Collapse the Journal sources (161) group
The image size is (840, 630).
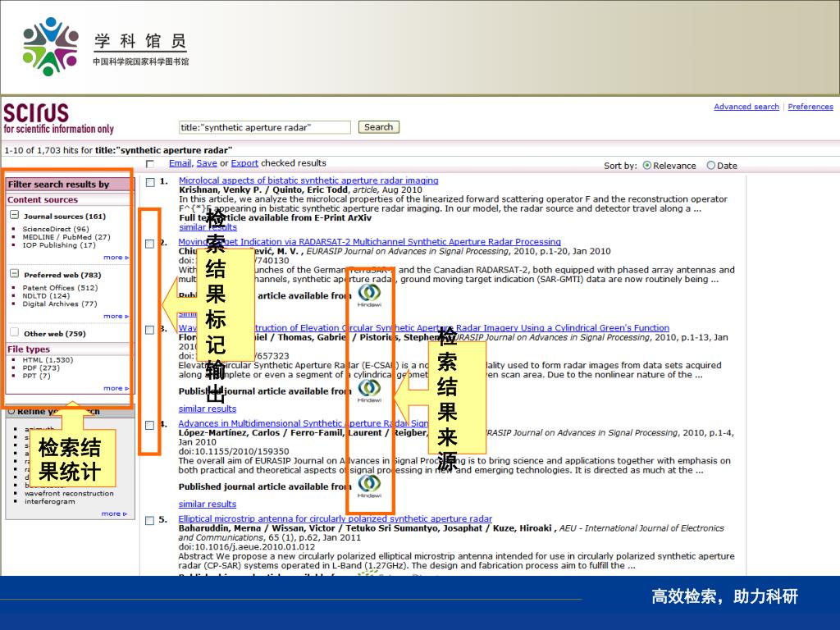pos(15,215)
